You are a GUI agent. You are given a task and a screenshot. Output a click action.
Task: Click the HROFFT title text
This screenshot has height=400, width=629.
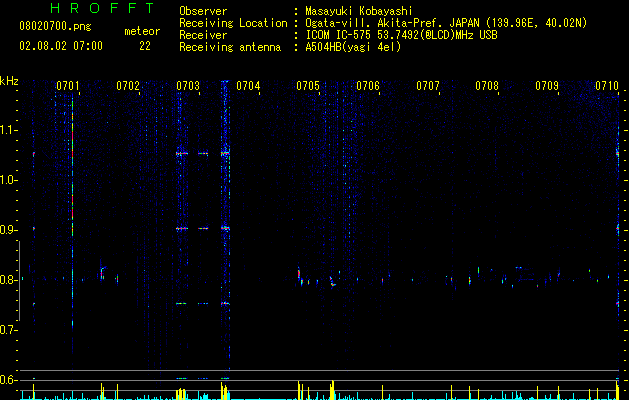pyautogui.click(x=102, y=8)
